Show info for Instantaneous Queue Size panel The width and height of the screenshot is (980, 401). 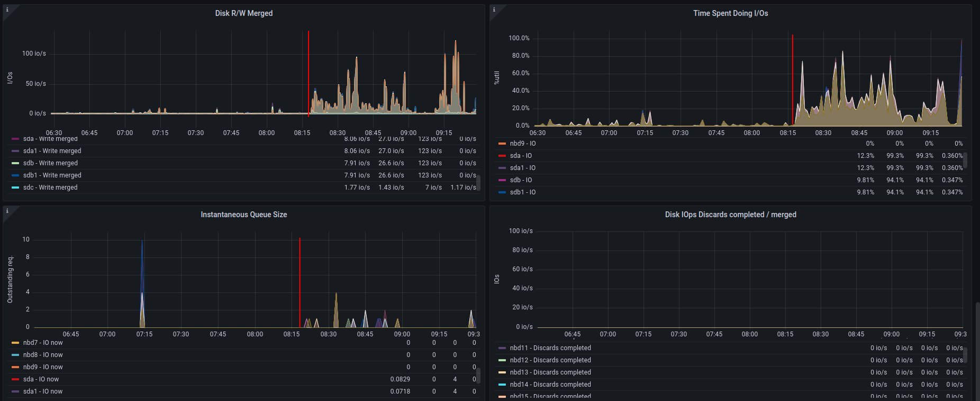(x=7, y=211)
